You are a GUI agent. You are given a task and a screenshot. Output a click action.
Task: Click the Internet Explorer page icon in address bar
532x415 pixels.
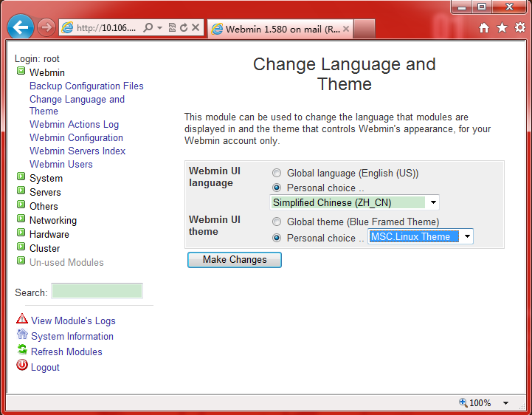tap(67, 27)
